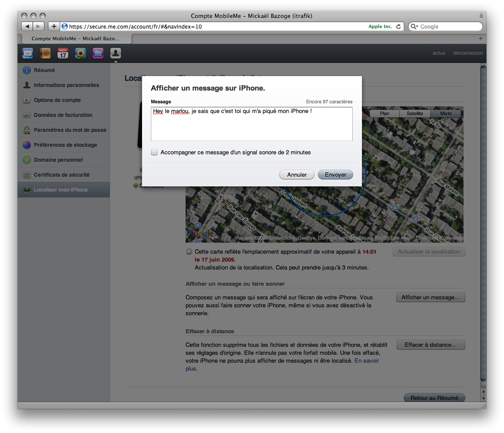The width and height of the screenshot is (504, 433).
Task: Open the MobileMe iDisk folder icon
Action: coord(98,53)
